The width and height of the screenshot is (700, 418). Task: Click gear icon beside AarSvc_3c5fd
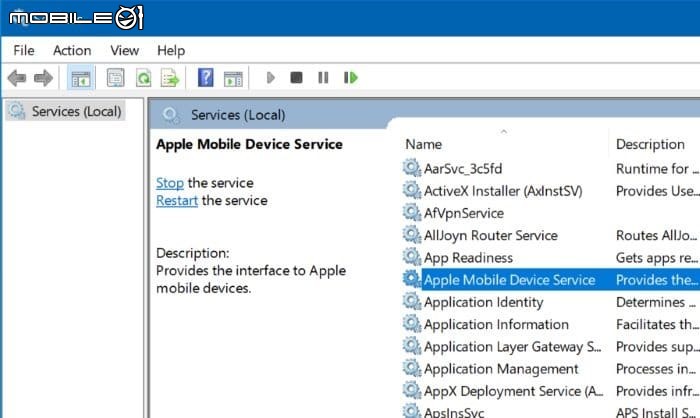412,168
